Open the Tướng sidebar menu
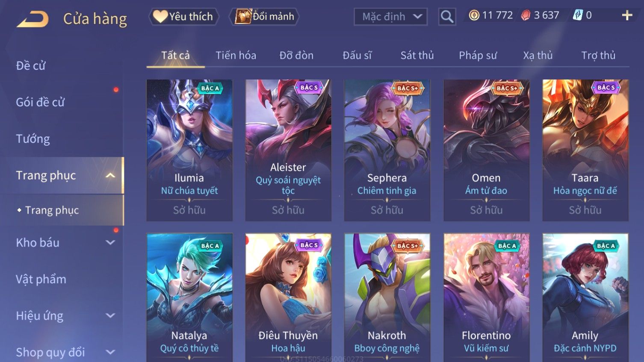The image size is (644, 362). pos(33,139)
